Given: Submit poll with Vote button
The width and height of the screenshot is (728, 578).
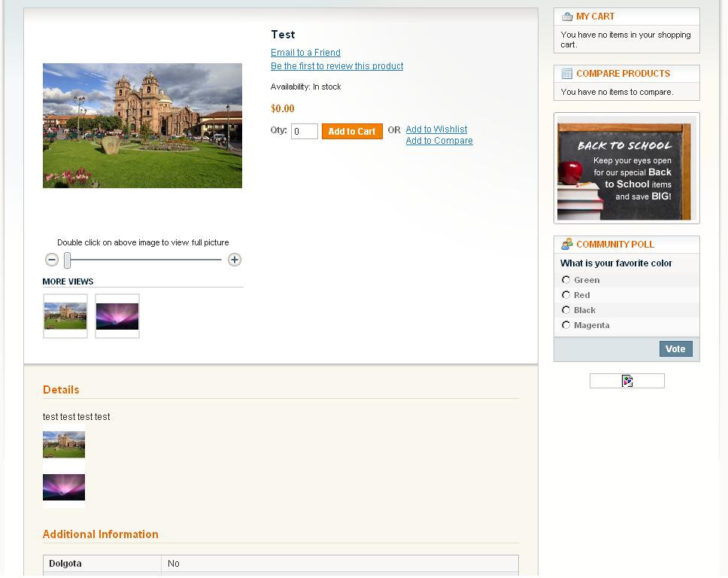Looking at the screenshot, I should coord(675,349).
